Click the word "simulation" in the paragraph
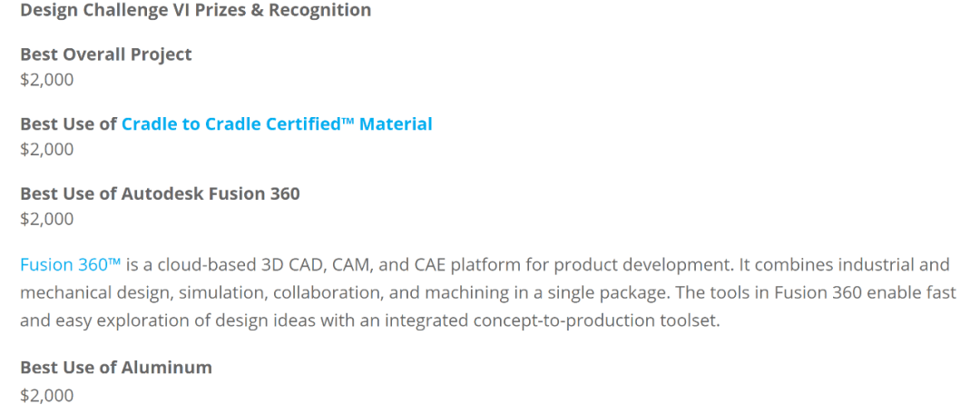 pyautogui.click(x=218, y=293)
